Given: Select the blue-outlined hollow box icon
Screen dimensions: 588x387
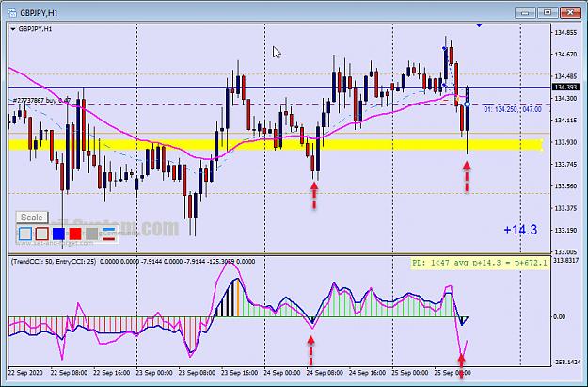Looking at the screenshot, I should tap(25, 234).
